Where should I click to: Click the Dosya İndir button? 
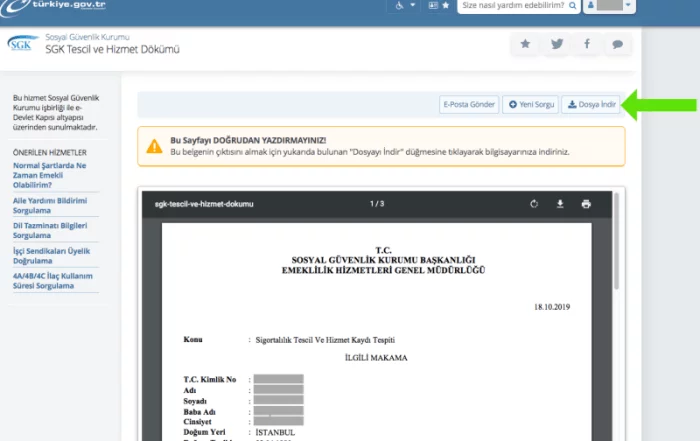pyautogui.click(x=591, y=104)
